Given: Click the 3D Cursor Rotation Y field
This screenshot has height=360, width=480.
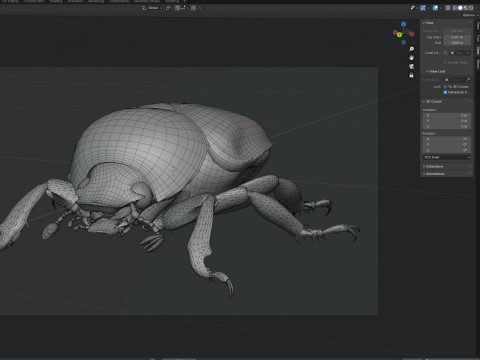Looking at the screenshot, I should 447,145.
